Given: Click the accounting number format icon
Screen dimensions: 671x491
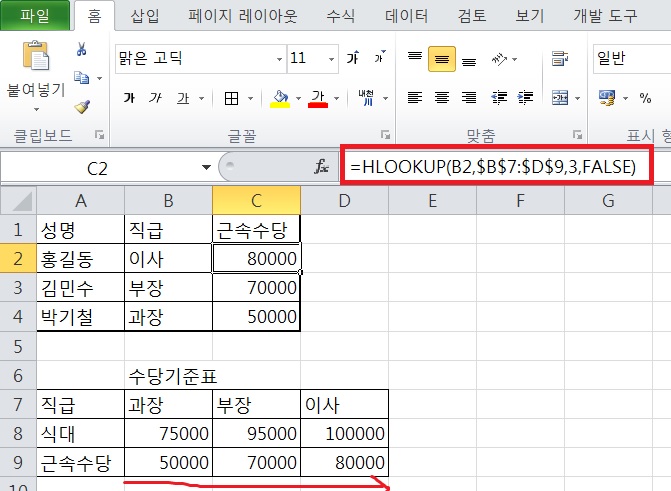Looking at the screenshot, I should pyautogui.click(x=607, y=98).
